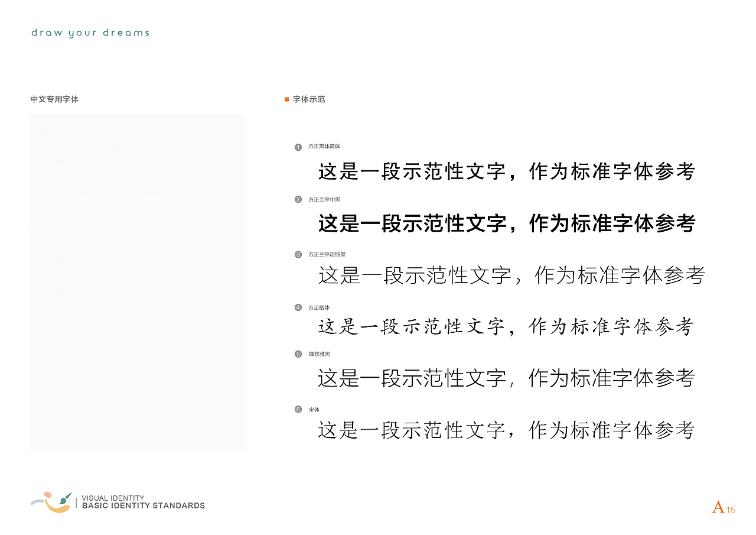Image resolution: width=756 pixels, height=535 pixels.
Task: Select the numbered badge for 方正楷体
Action: pyautogui.click(x=298, y=307)
